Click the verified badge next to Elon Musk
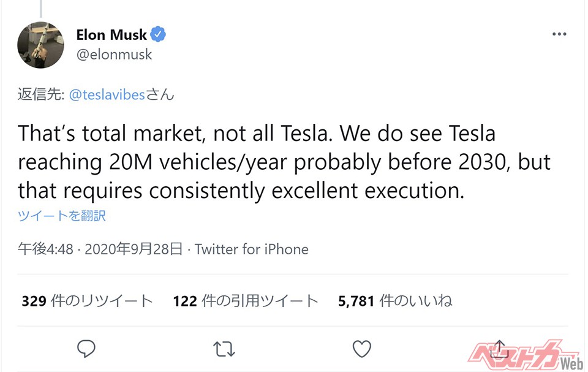The height and width of the screenshot is (372, 588). click(x=157, y=34)
